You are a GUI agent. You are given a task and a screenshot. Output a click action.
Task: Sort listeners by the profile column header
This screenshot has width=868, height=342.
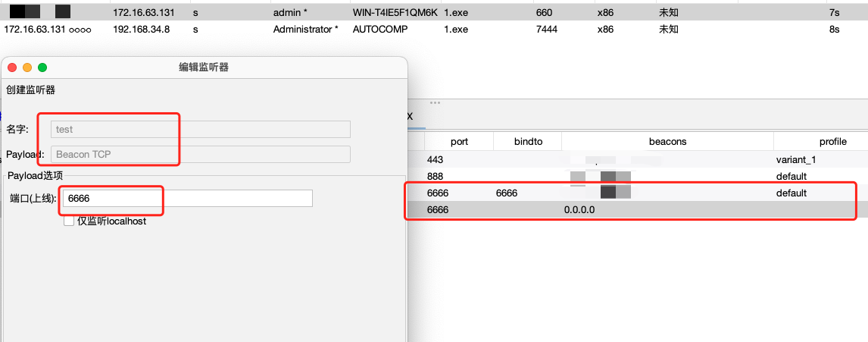[x=821, y=142]
